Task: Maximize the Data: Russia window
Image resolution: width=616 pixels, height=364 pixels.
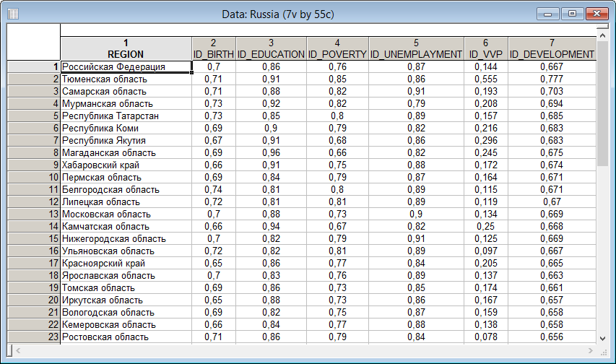Action: (x=573, y=13)
